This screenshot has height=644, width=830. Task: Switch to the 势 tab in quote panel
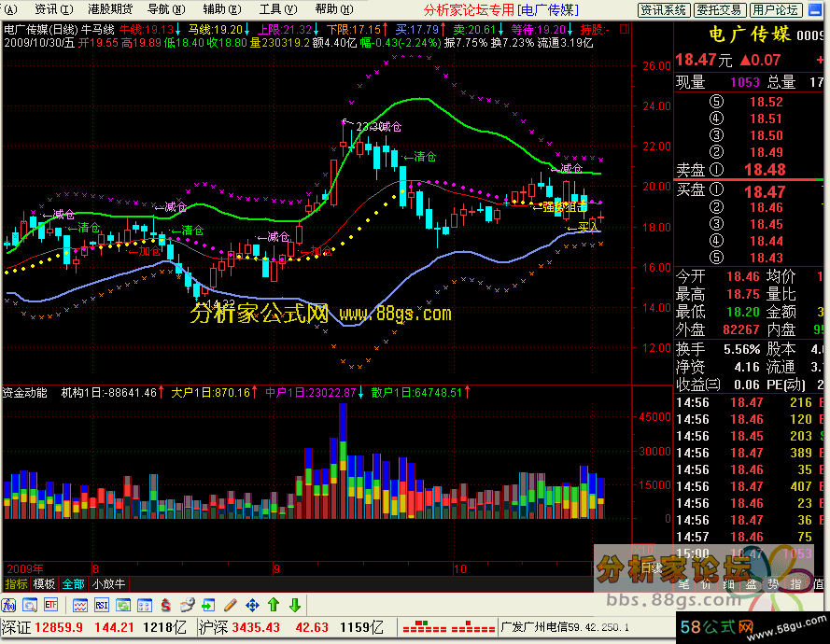pos(773,584)
